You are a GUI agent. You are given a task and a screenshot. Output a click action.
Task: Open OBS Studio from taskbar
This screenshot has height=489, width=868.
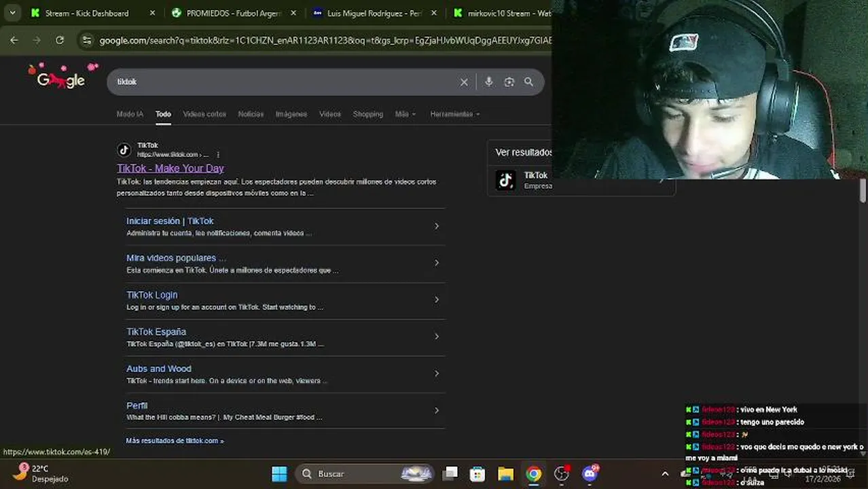click(562, 473)
